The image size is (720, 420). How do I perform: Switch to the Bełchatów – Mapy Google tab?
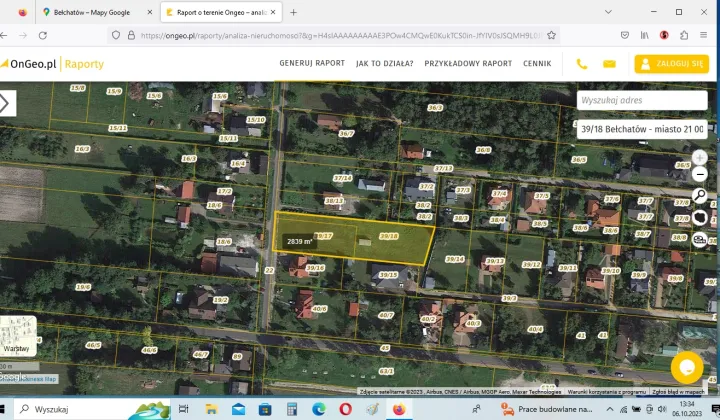(x=92, y=12)
